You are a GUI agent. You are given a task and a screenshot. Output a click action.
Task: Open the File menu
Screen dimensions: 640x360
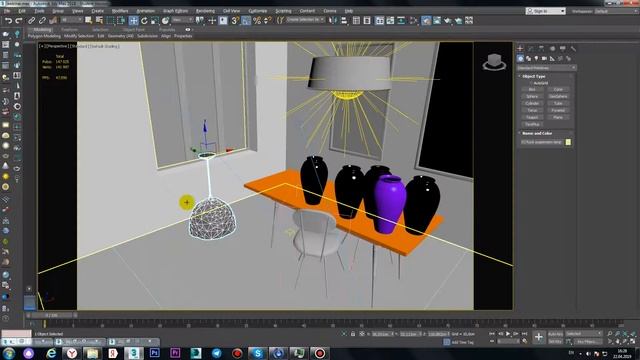[7, 11]
